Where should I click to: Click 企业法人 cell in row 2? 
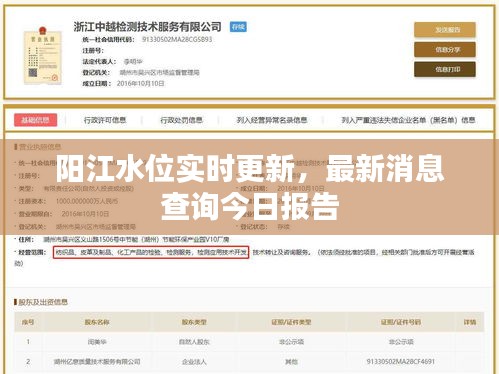click(x=194, y=361)
